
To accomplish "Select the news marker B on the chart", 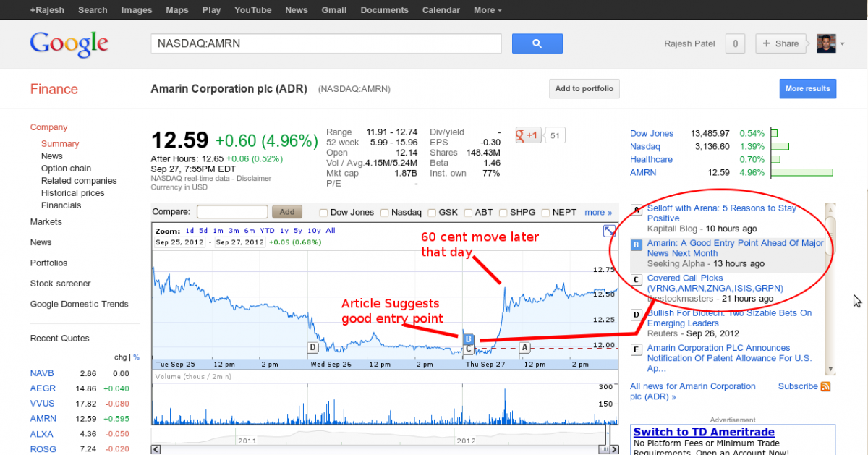I will 469,339.
